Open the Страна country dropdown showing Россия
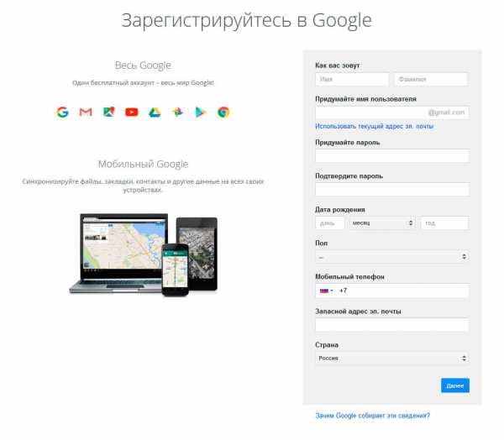Viewport: 504px width, 440px height. [391, 358]
